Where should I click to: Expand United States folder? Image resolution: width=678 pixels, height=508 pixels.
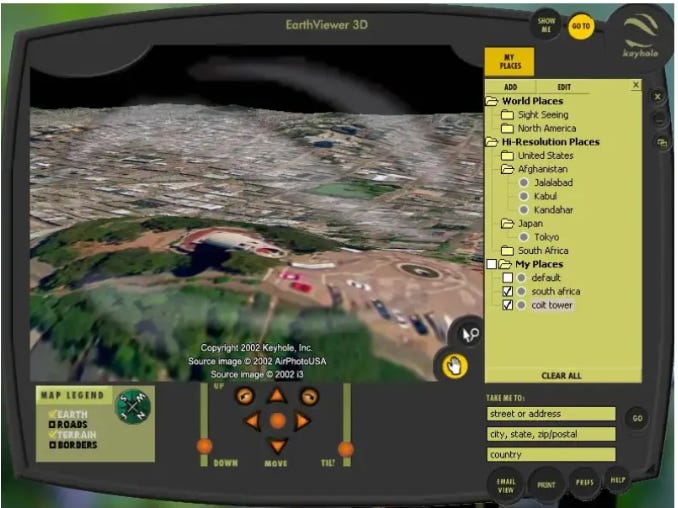[x=507, y=156]
